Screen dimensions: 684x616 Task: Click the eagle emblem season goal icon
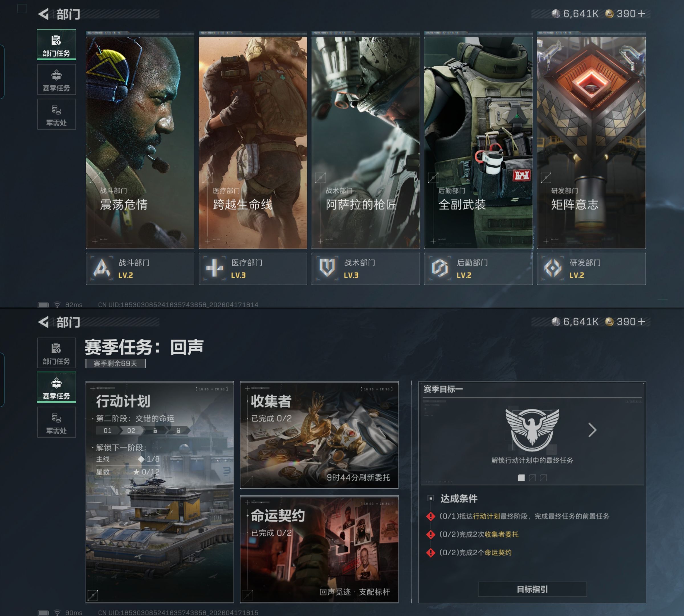532,430
